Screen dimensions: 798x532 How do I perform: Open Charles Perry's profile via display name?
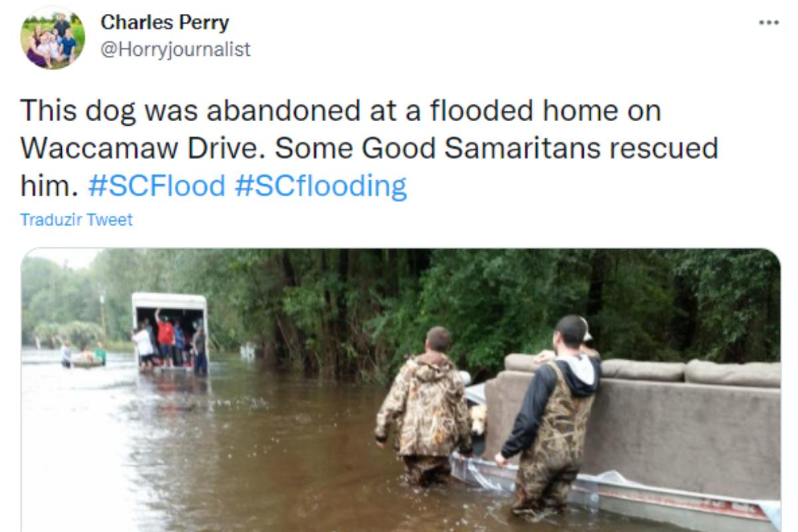(165, 23)
